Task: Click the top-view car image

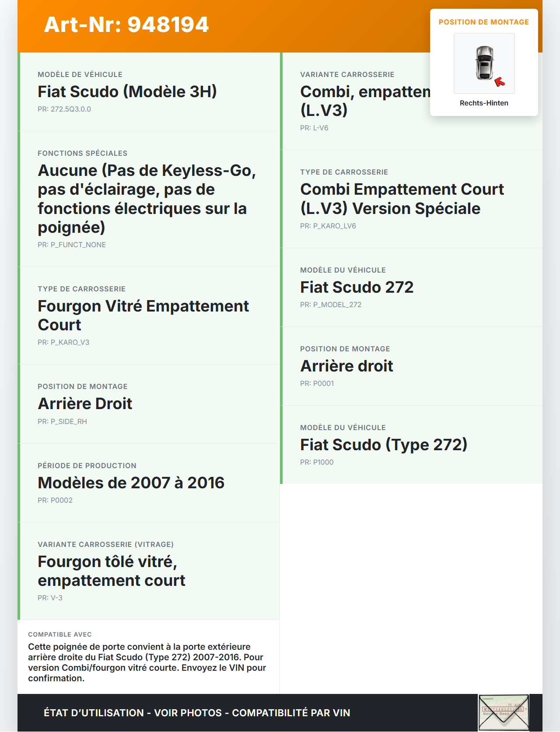Action: tap(484, 63)
